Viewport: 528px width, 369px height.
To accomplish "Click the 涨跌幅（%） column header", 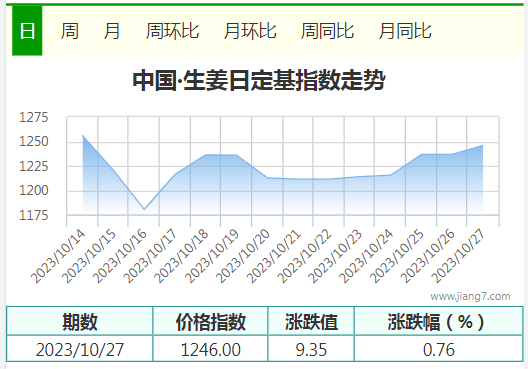I will click(438, 321).
